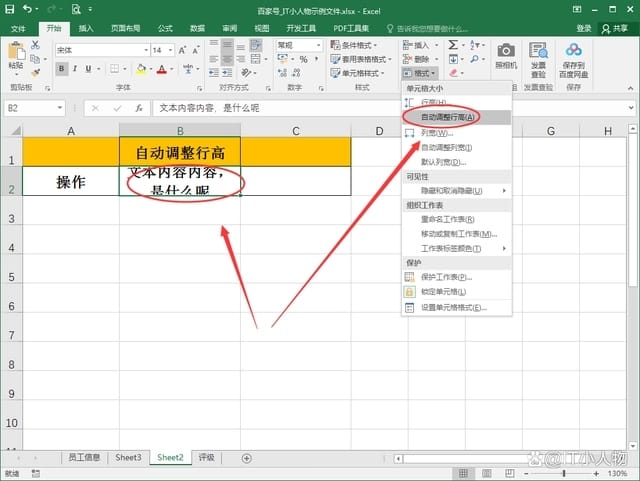640x481 pixels.
Task: Expand the formula bar with chevron
Action: pyautogui.click(x=631, y=108)
